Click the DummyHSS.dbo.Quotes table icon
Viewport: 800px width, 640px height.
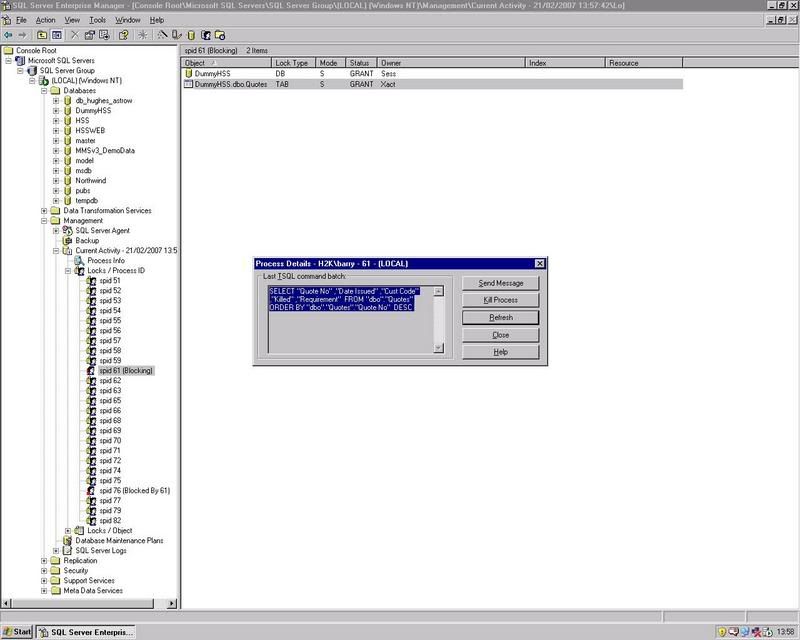188,84
